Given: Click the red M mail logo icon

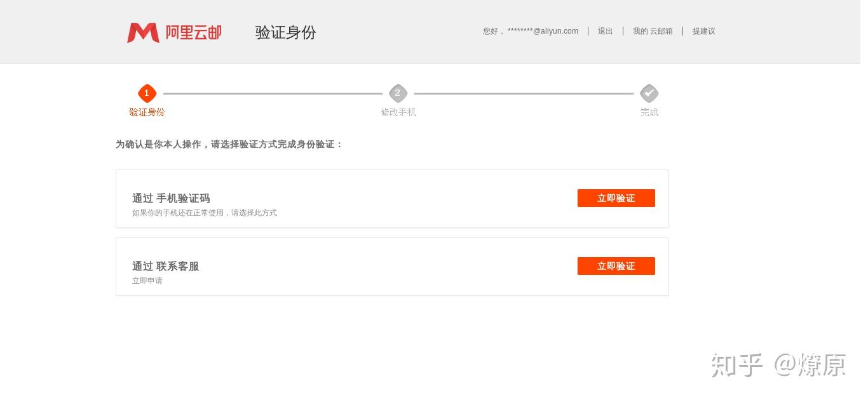Looking at the screenshot, I should point(143,32).
